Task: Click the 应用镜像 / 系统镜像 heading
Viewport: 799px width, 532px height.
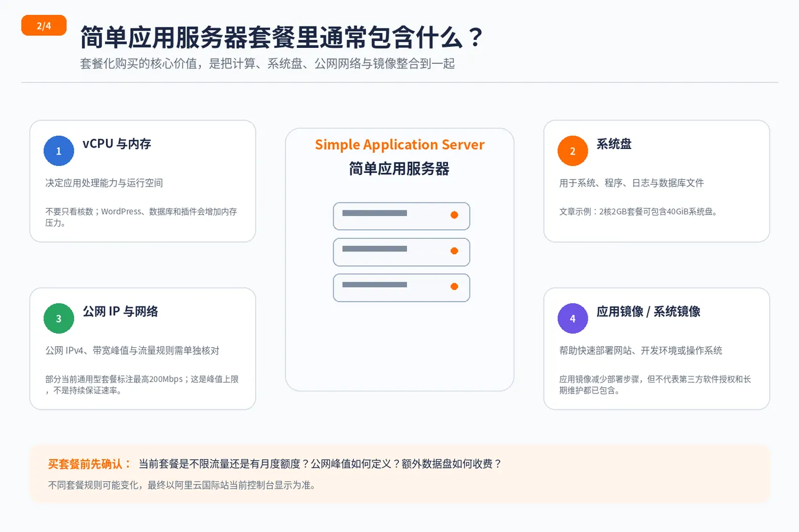Action: coord(648,311)
